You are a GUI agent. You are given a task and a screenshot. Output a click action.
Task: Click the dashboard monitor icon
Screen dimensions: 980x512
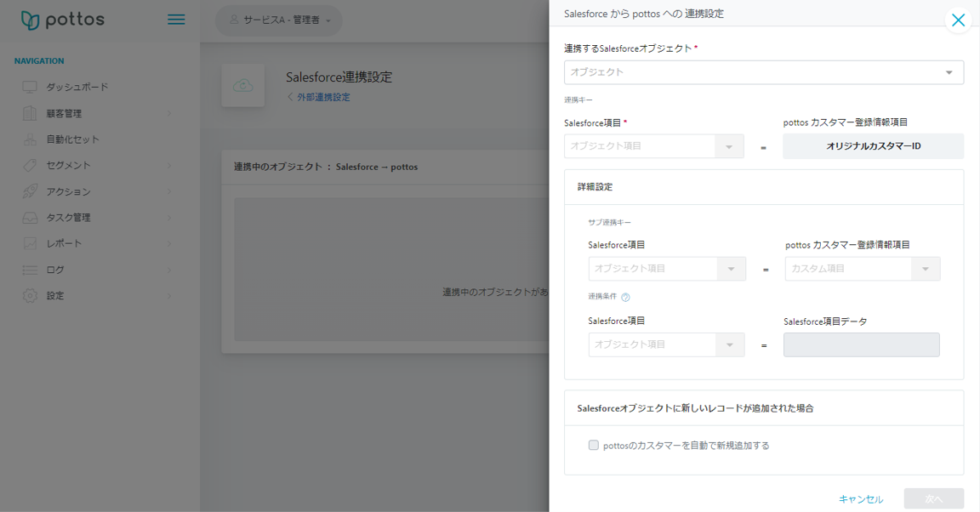(30, 87)
